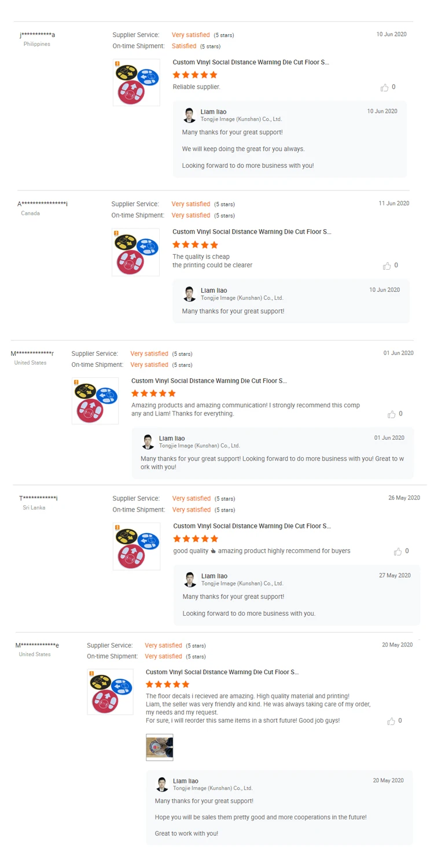
Task: Click Liam liao's avatar in the 20 May reply
Action: [x=162, y=784]
